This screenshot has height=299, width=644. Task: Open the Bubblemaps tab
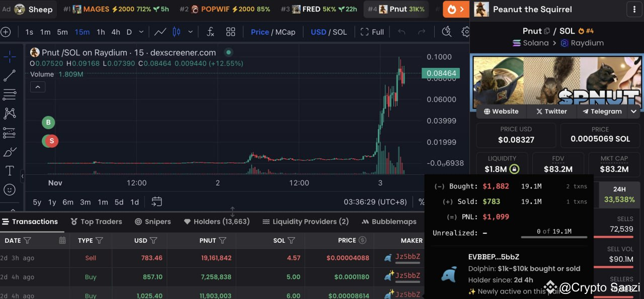(389, 222)
